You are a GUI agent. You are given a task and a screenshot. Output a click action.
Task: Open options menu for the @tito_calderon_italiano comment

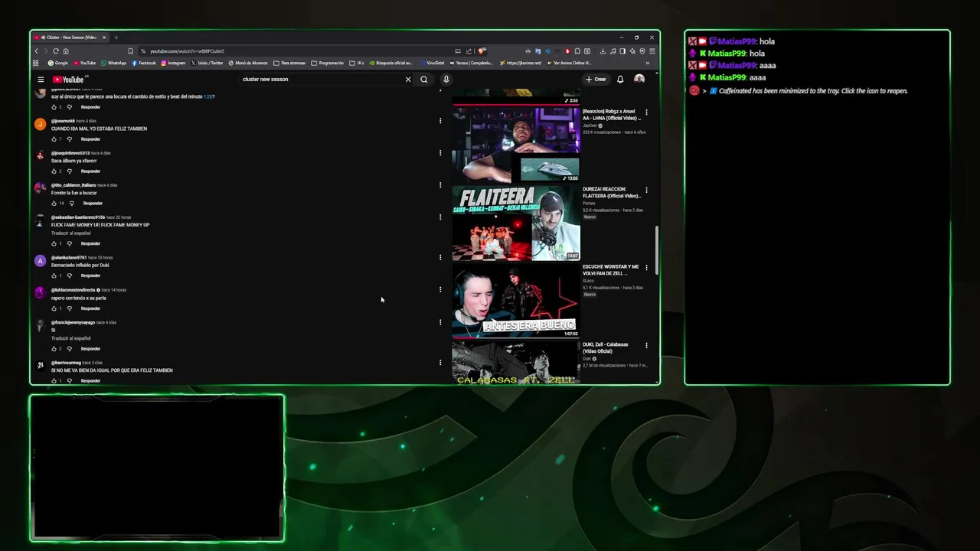point(440,185)
